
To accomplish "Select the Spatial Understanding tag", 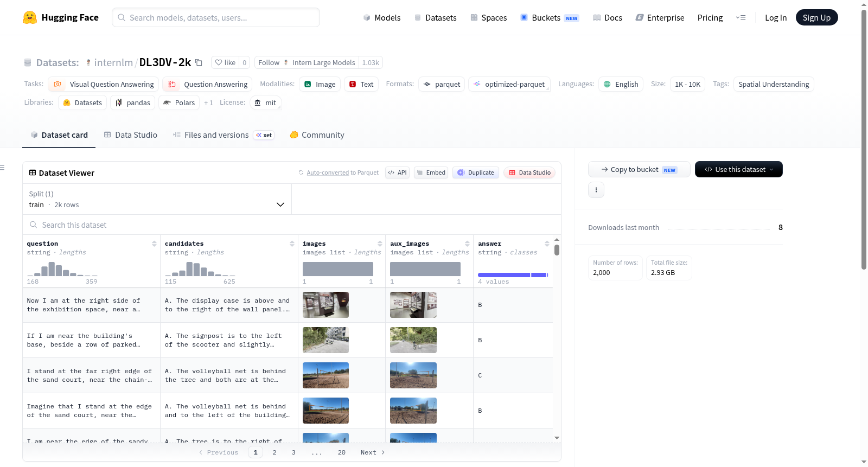I will pyautogui.click(x=774, y=84).
